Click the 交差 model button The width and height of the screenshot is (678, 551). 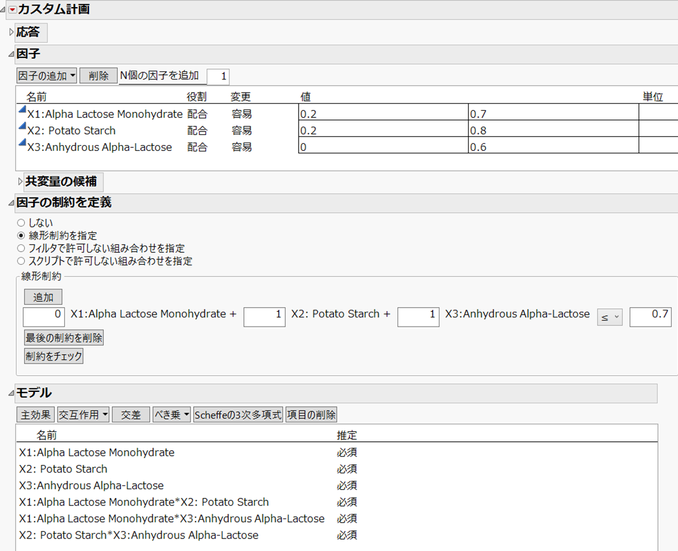tap(131, 415)
